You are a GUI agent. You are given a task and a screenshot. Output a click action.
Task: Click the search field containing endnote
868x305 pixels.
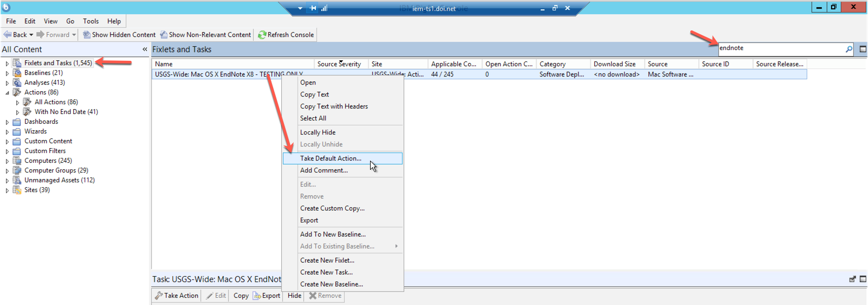[781, 48]
